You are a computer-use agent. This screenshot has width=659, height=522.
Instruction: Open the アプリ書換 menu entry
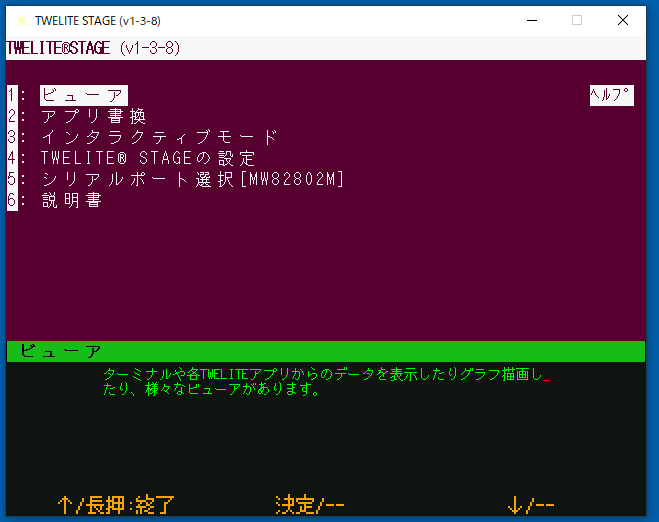click(93, 116)
